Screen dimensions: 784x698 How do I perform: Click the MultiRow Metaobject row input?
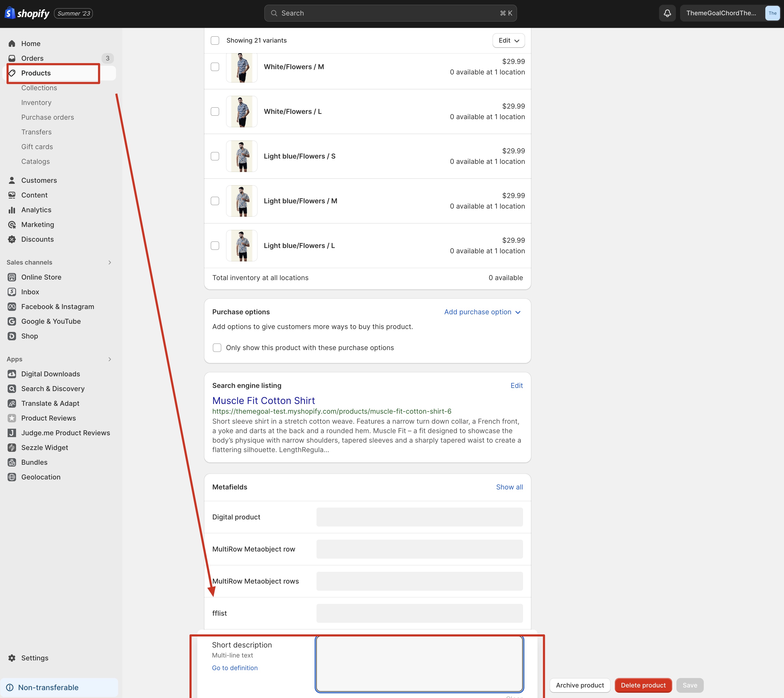420,549
